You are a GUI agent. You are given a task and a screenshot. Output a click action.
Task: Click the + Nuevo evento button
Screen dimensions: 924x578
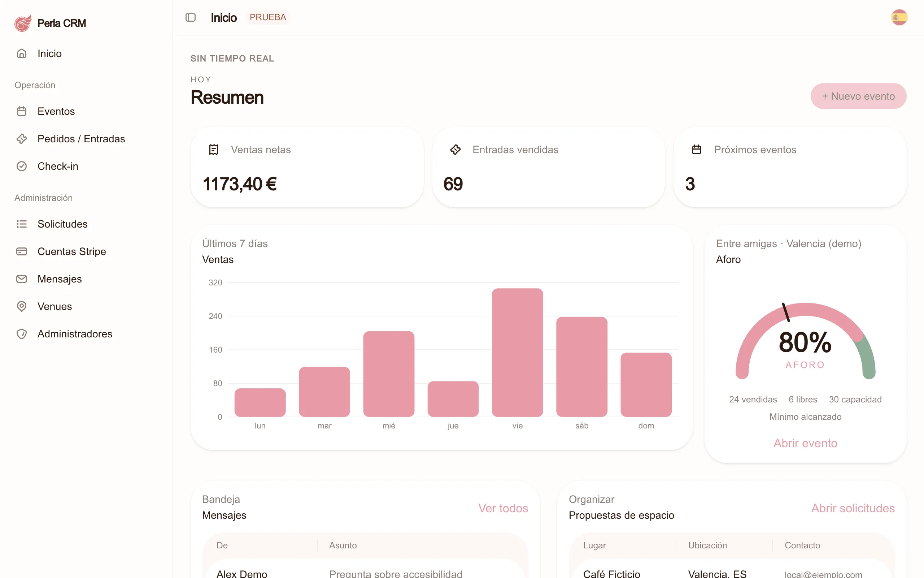click(x=858, y=96)
